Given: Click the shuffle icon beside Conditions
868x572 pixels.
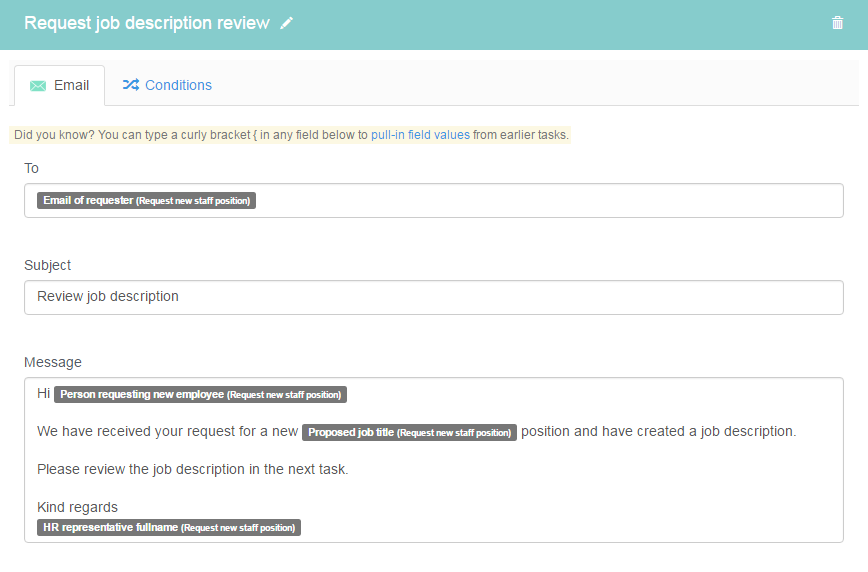Looking at the screenshot, I should coord(130,85).
